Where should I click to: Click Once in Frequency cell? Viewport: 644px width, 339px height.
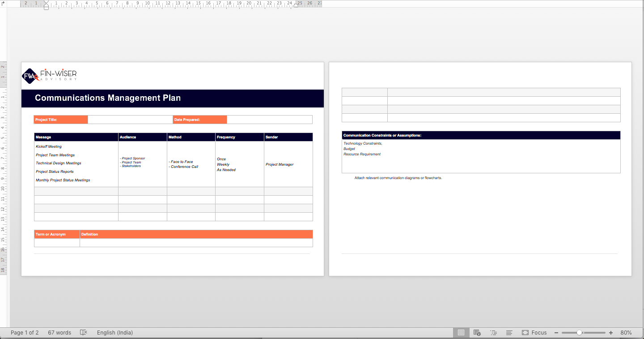click(221, 159)
